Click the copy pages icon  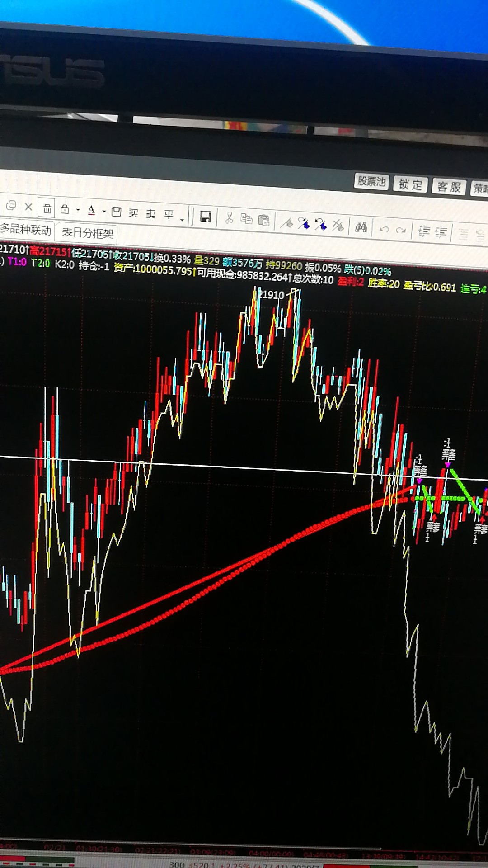[x=246, y=219]
